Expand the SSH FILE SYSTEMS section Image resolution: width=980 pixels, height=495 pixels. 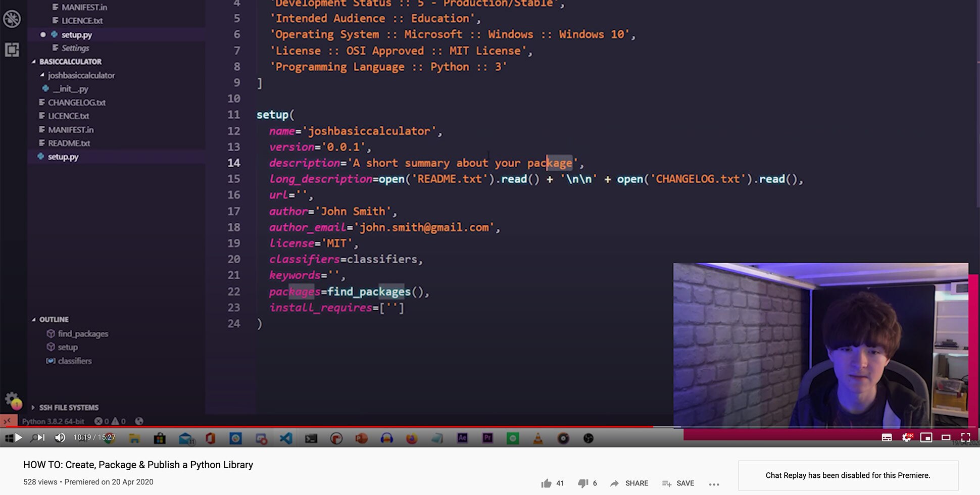69,408
